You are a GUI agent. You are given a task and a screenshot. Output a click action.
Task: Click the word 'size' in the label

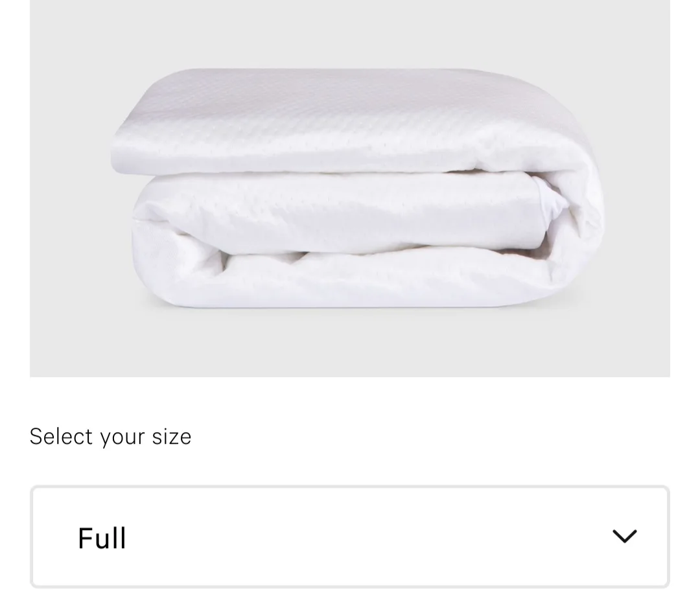coord(171,437)
